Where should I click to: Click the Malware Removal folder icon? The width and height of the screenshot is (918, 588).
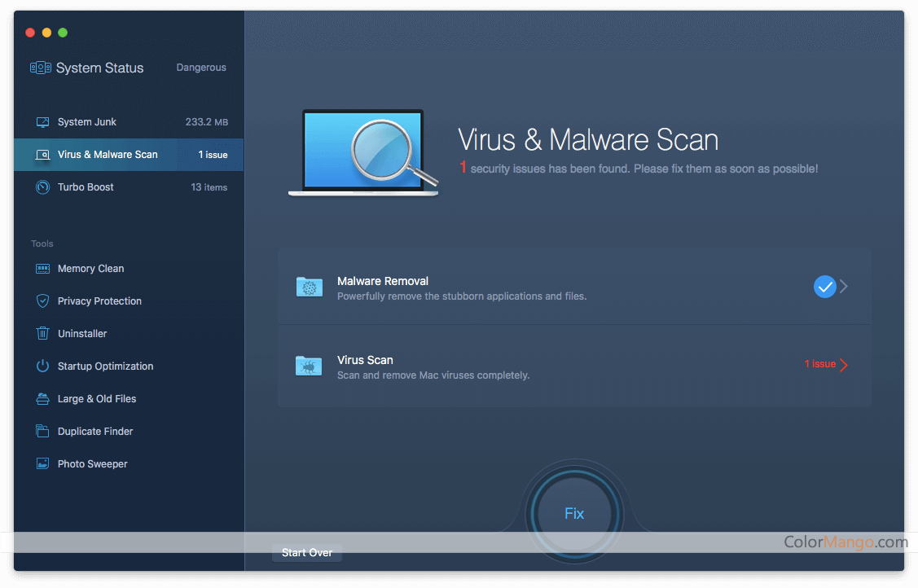(x=309, y=287)
